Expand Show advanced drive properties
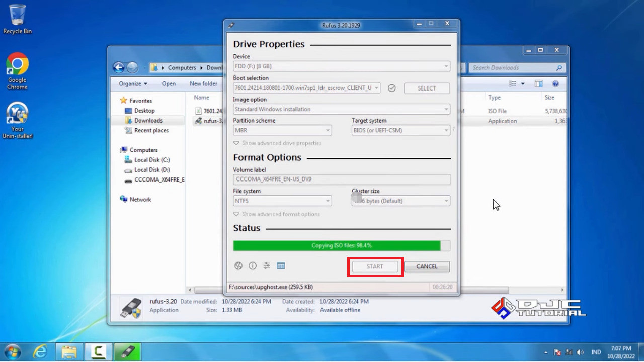644x362 pixels. pos(277,143)
